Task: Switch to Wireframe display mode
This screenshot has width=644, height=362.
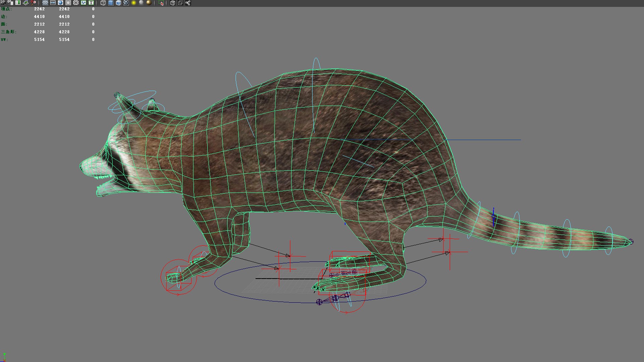Action: click(103, 3)
